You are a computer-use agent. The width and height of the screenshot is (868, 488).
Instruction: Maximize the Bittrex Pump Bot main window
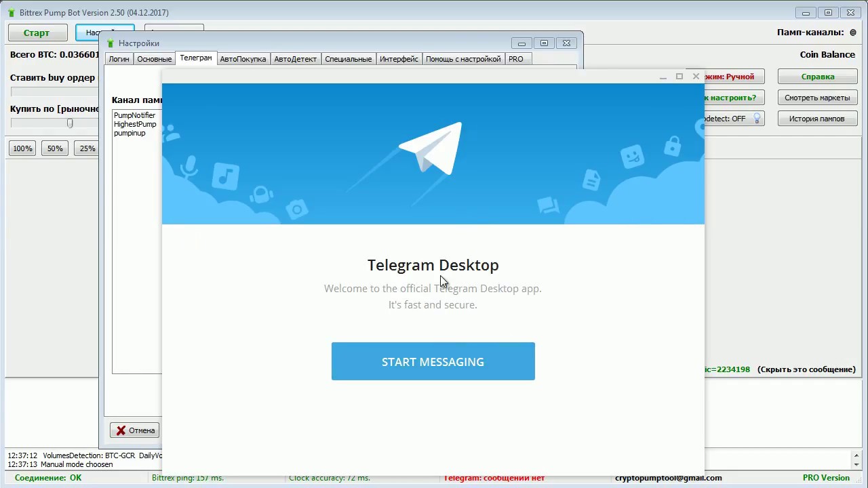click(828, 12)
